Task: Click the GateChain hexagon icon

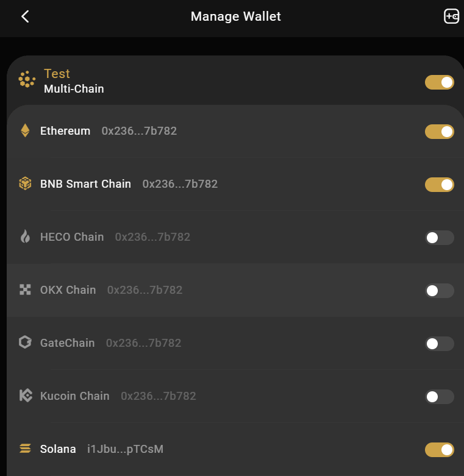Action: (x=25, y=343)
